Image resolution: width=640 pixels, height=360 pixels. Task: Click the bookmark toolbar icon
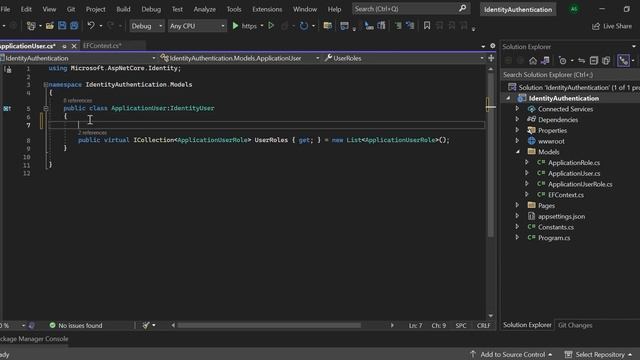(427, 26)
